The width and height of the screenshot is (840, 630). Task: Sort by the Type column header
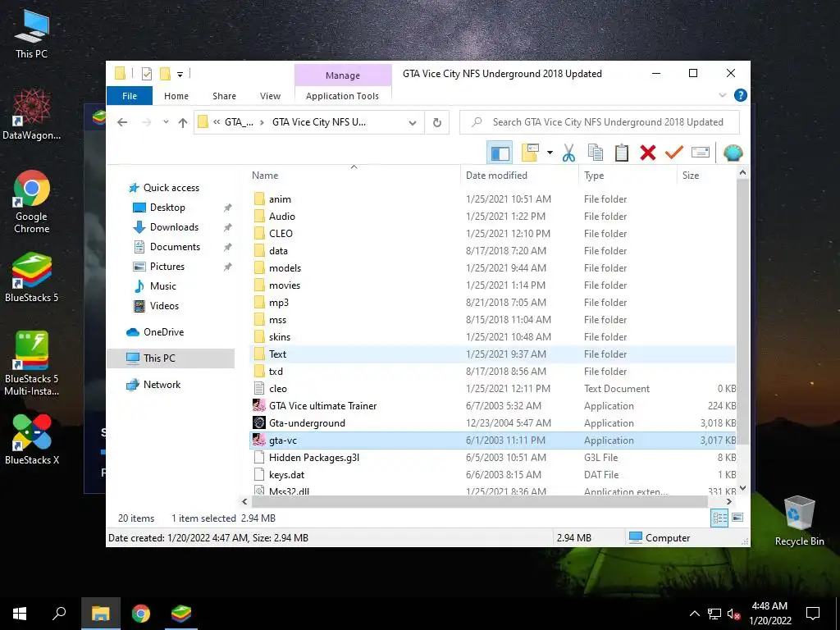tap(628, 176)
